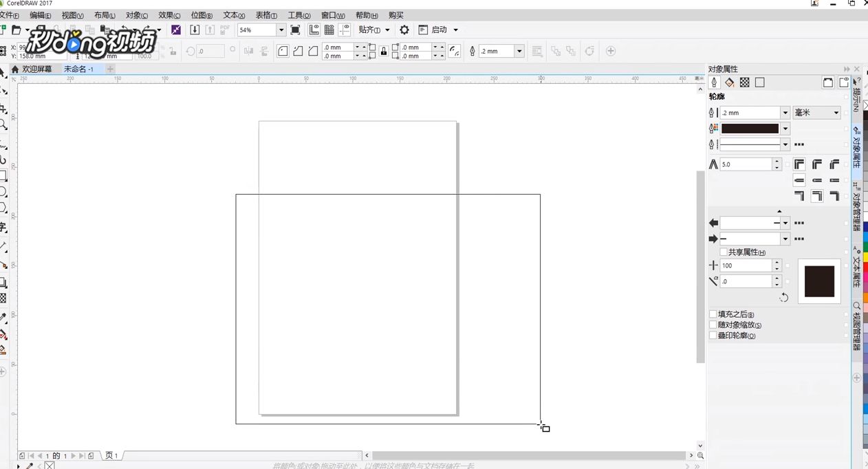This screenshot has height=469, width=868.
Task: Enable 叠印轮廓 checkbox
Action: (713, 336)
